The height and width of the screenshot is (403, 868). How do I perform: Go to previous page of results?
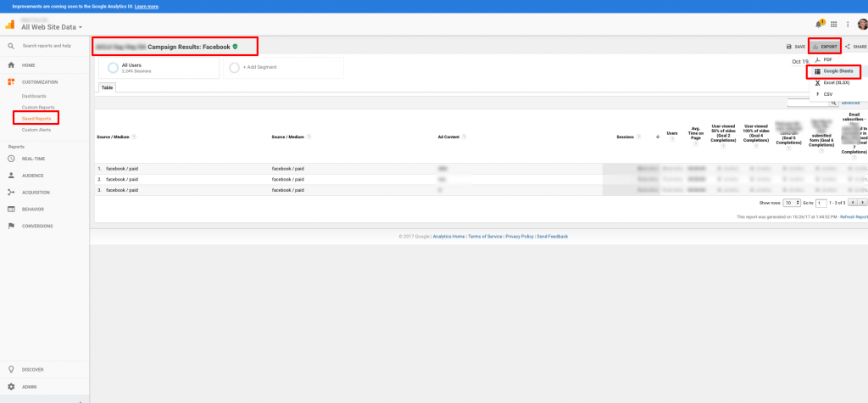853,204
